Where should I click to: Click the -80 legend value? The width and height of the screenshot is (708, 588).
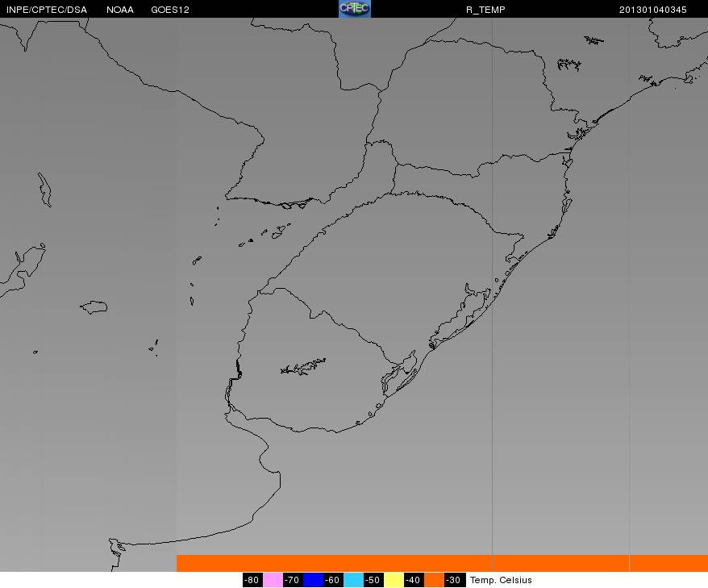coord(252,580)
